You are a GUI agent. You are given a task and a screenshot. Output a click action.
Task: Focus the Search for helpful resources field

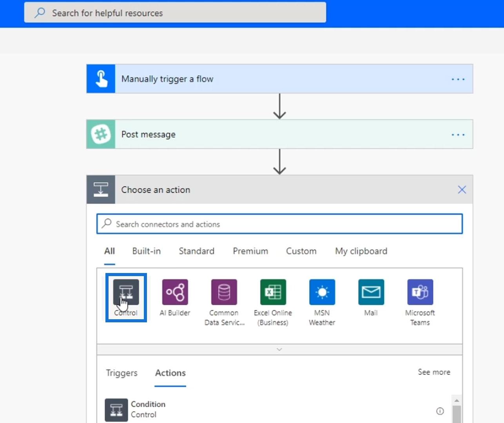tap(175, 13)
